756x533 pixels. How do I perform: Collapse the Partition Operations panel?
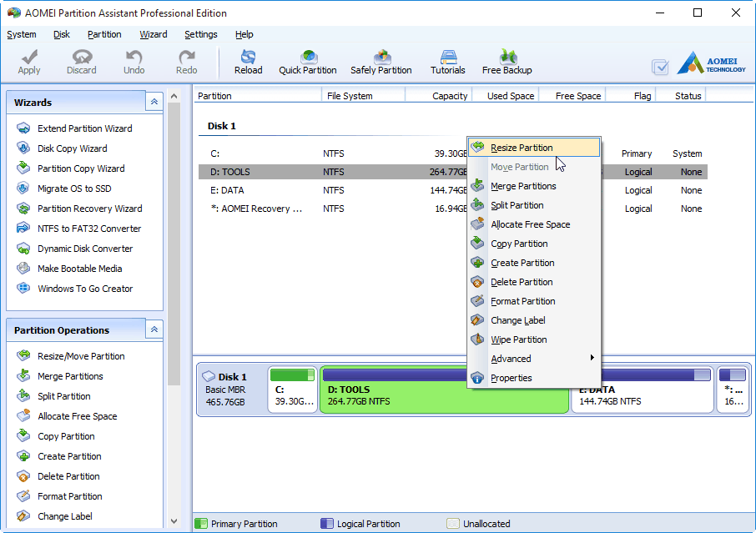(154, 329)
